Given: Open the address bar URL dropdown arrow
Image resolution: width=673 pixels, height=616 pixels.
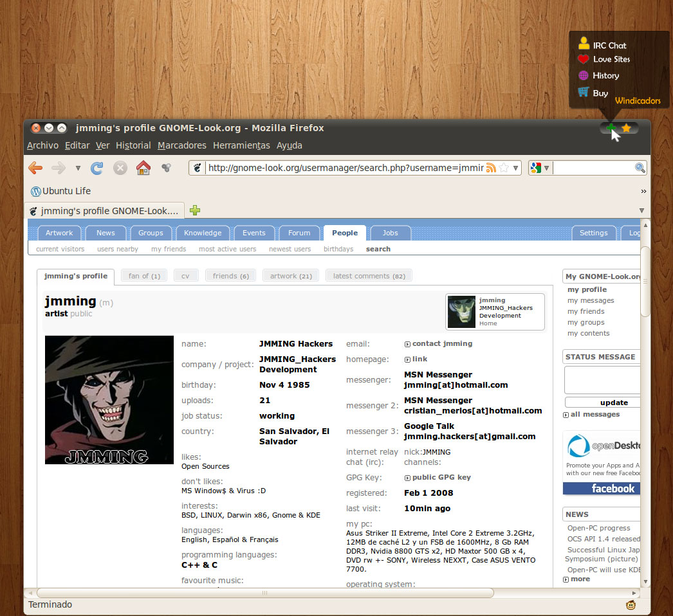Looking at the screenshot, I should tap(515, 168).
